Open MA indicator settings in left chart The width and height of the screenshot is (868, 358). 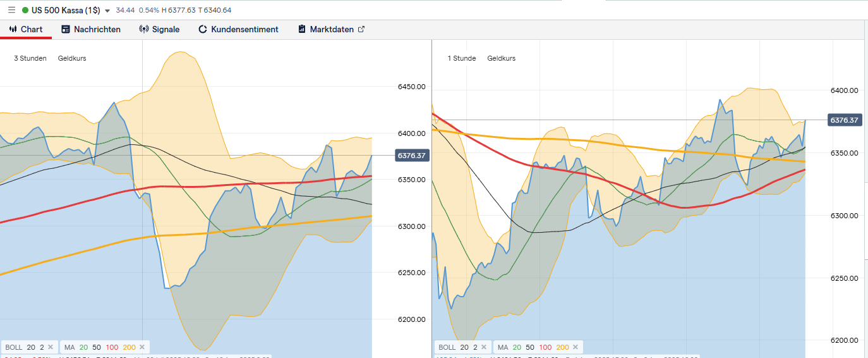(x=100, y=347)
